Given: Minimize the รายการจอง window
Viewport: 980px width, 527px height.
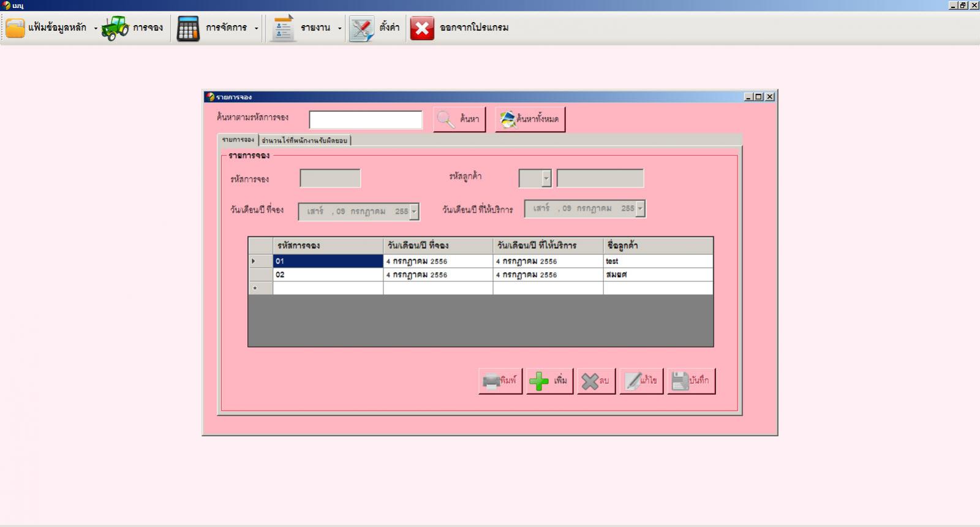Looking at the screenshot, I should (x=749, y=97).
